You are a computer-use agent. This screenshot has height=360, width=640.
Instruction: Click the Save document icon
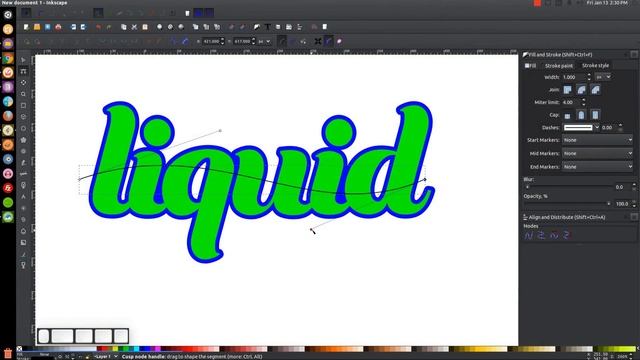tap(47, 27)
